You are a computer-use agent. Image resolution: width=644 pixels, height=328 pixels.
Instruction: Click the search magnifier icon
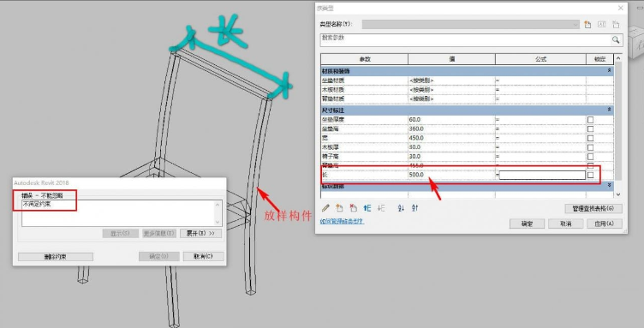[x=616, y=39]
